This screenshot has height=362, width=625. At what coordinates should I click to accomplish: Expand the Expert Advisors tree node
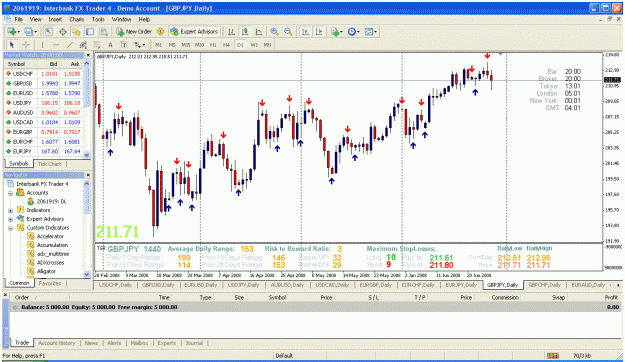(11, 219)
